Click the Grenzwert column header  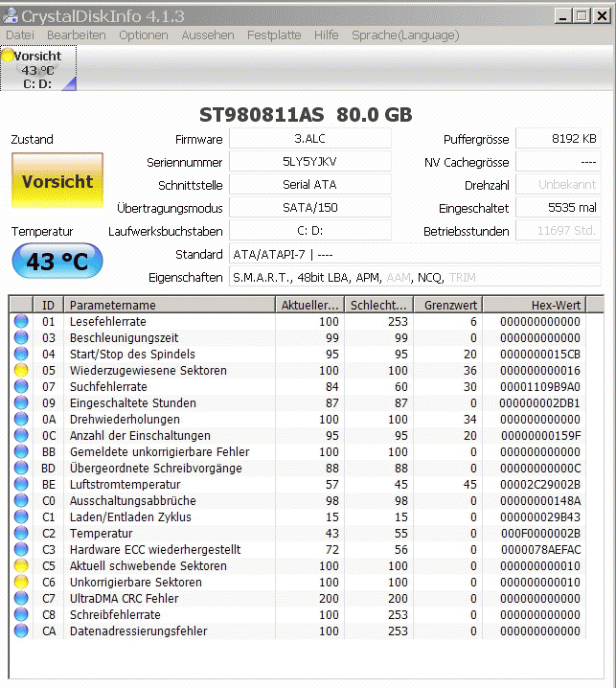point(448,305)
